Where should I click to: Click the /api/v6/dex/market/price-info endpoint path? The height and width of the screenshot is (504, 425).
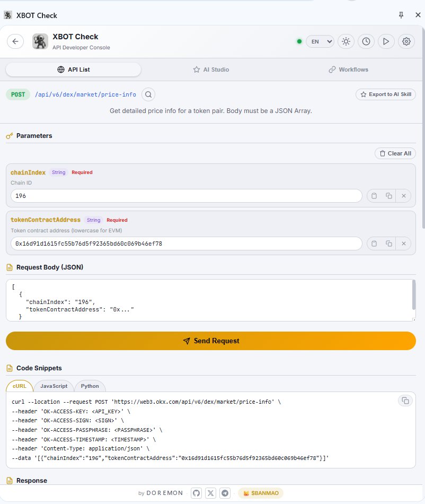(x=85, y=94)
